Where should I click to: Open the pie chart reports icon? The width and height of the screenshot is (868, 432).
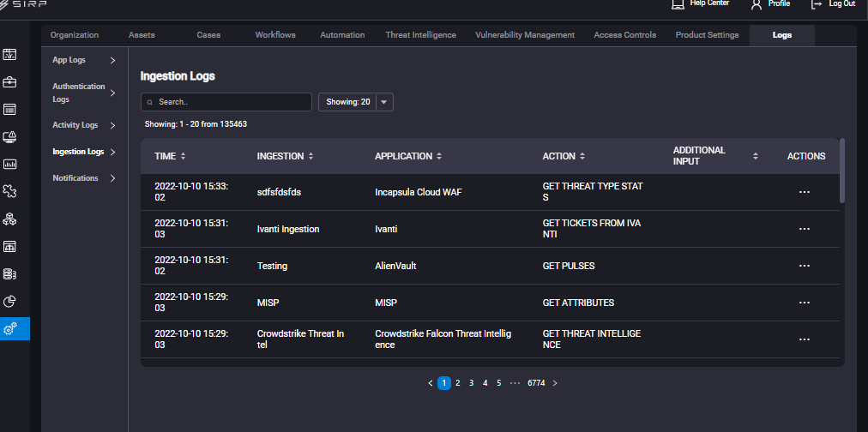(x=9, y=301)
